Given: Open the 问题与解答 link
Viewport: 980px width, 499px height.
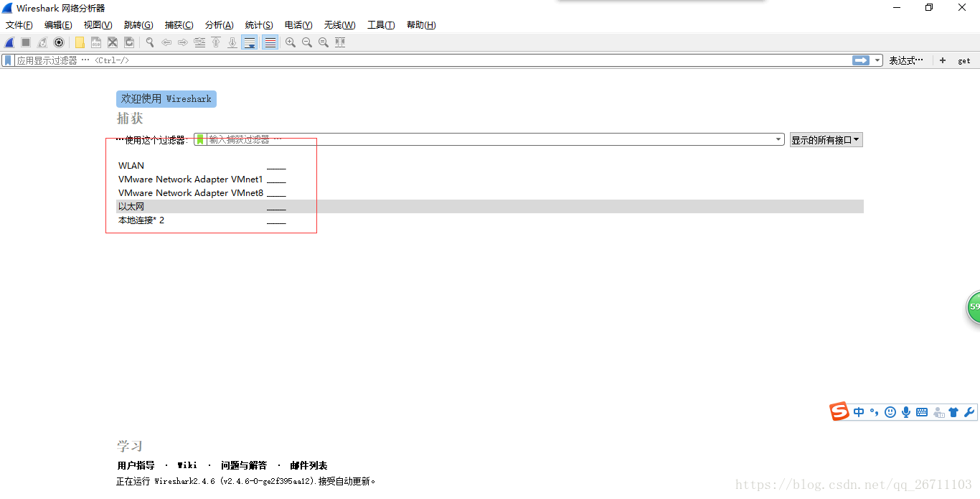Looking at the screenshot, I should (x=244, y=465).
